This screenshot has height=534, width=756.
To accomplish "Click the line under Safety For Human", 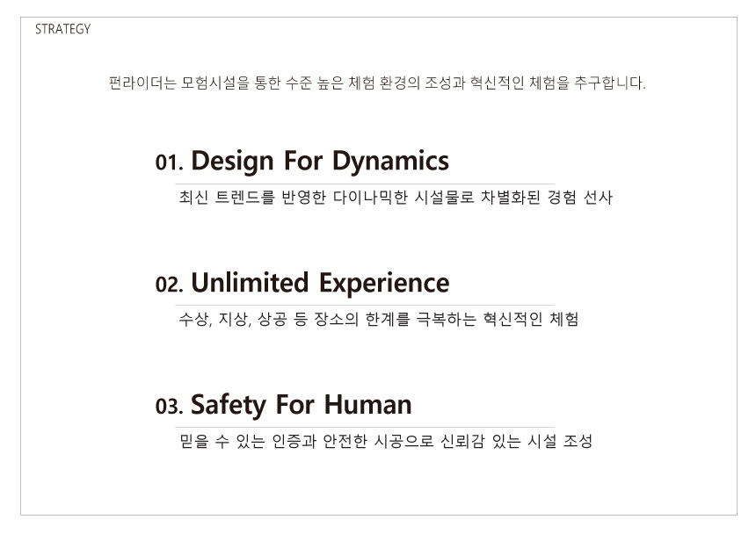I will pos(365,427).
